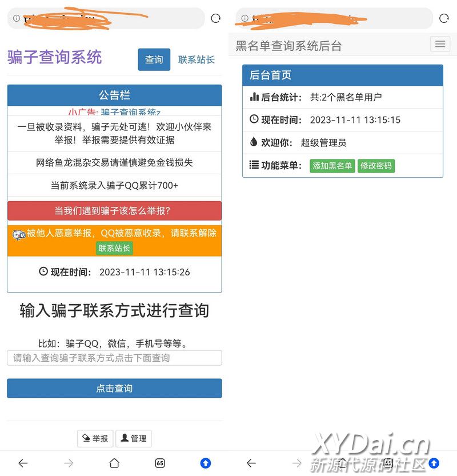Tap the left browser address bar info icon
The width and height of the screenshot is (457, 476).
tap(17, 18)
